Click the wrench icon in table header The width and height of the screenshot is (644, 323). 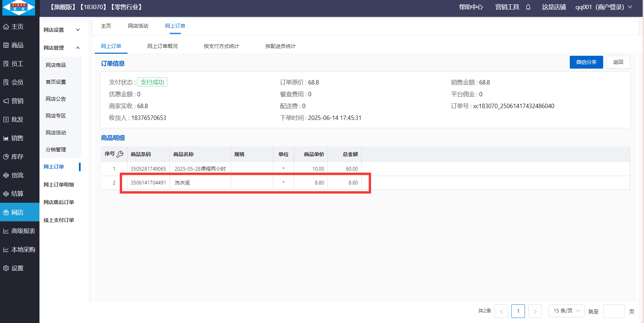point(120,154)
